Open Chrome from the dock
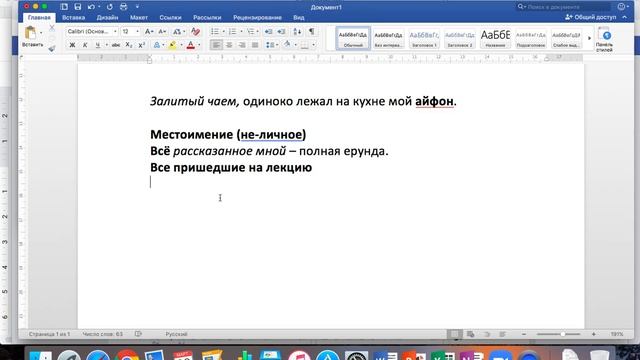 tap(127, 355)
